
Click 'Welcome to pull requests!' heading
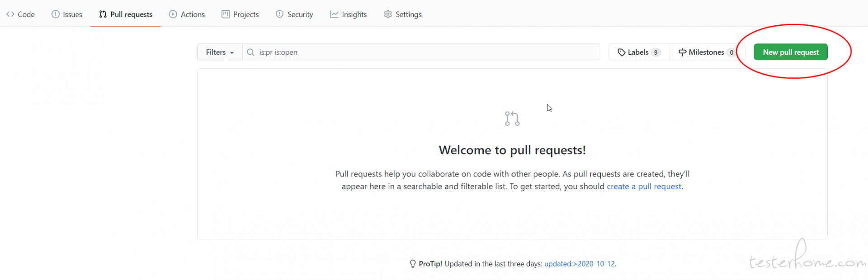[512, 150]
